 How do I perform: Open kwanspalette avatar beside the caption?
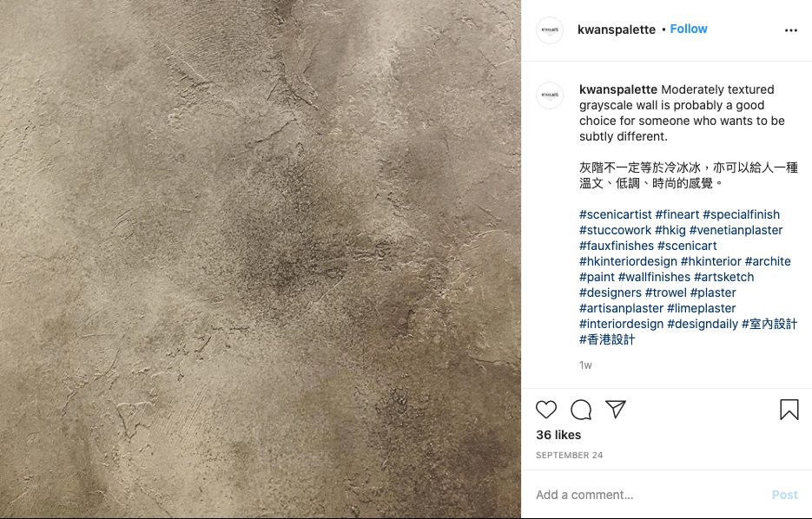pyautogui.click(x=550, y=95)
